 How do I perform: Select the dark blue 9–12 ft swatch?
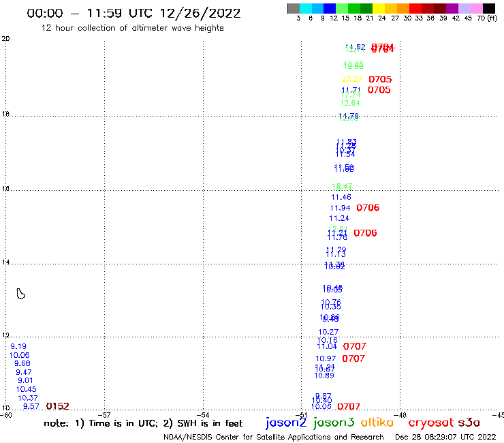(x=330, y=8)
